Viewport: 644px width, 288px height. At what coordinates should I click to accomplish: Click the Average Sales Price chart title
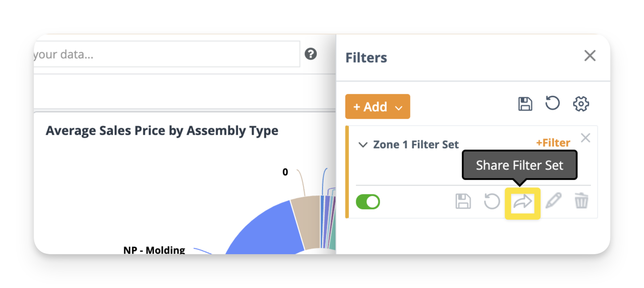tap(162, 131)
